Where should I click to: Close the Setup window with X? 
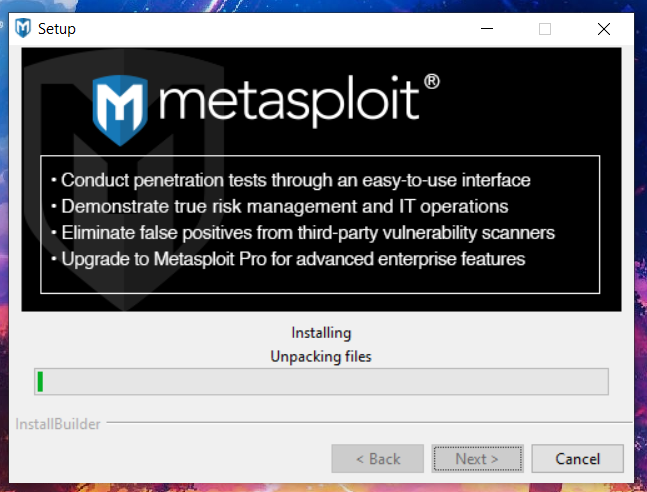604,29
